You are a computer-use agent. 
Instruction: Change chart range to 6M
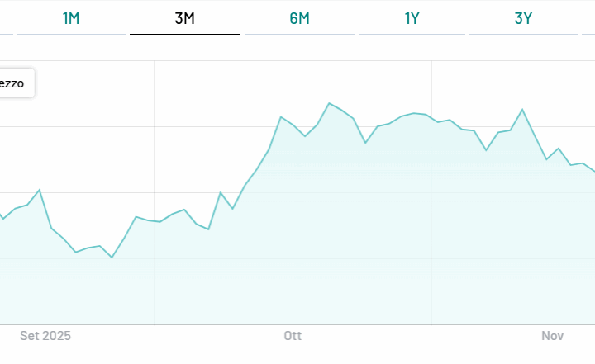[299, 18]
